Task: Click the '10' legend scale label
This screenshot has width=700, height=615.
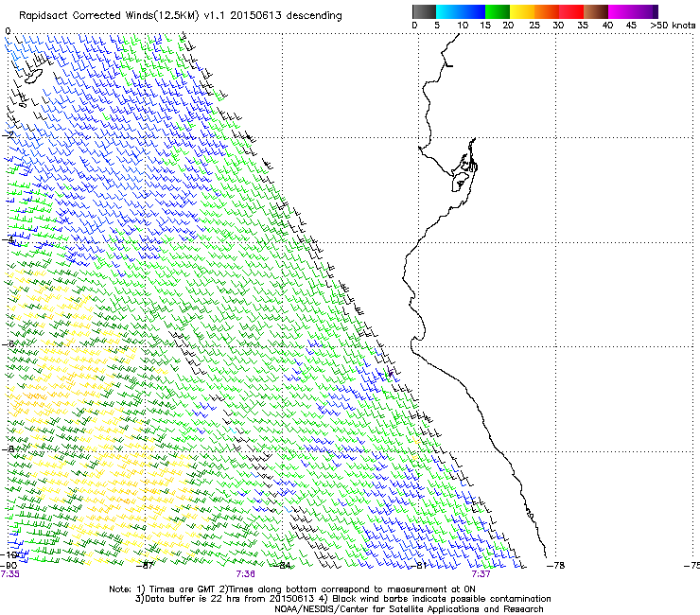Action: pos(463,26)
